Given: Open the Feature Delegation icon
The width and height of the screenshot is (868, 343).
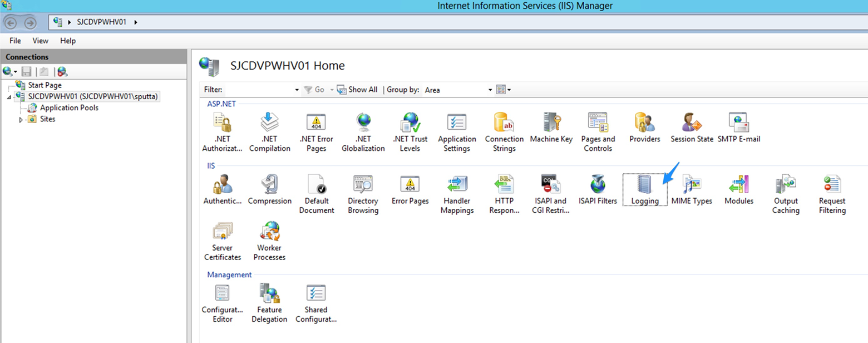Looking at the screenshot, I should pos(269,303).
